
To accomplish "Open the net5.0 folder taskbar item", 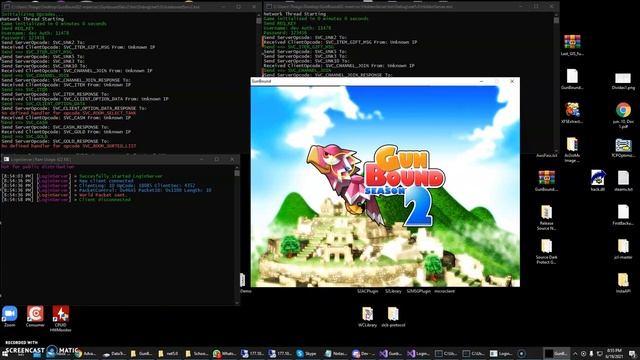I will (169, 353).
